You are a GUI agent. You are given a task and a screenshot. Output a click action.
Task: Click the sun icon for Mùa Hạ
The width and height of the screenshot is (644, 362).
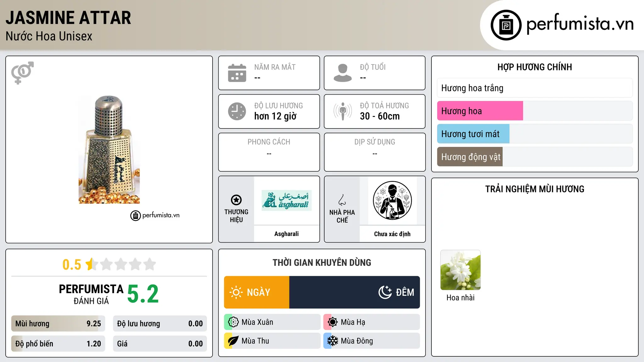click(x=333, y=322)
